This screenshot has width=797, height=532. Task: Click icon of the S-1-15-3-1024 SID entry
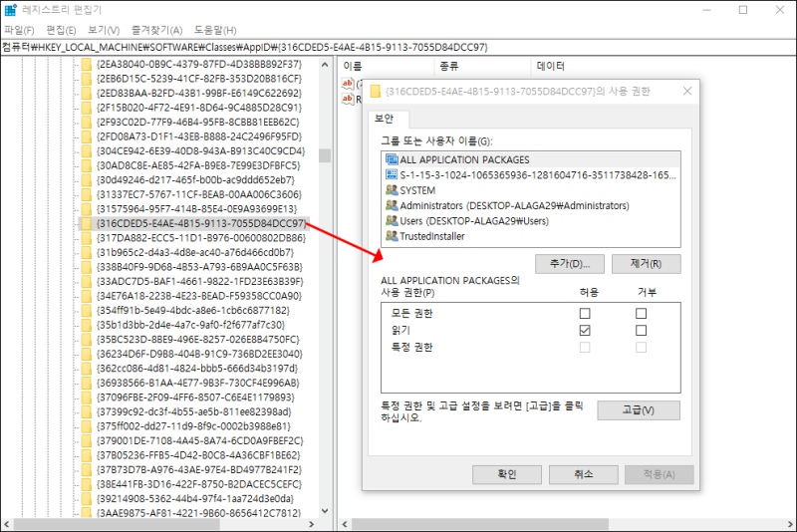click(392, 174)
